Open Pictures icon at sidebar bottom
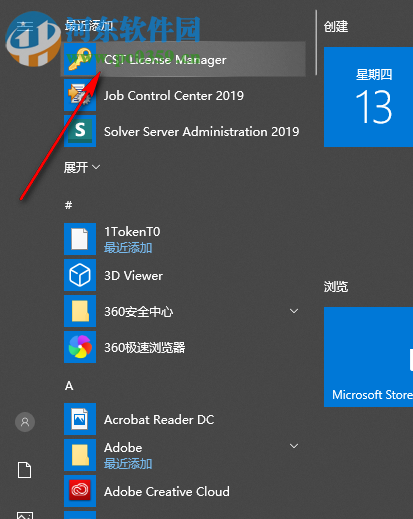The image size is (413, 519). pyautogui.click(x=25, y=515)
